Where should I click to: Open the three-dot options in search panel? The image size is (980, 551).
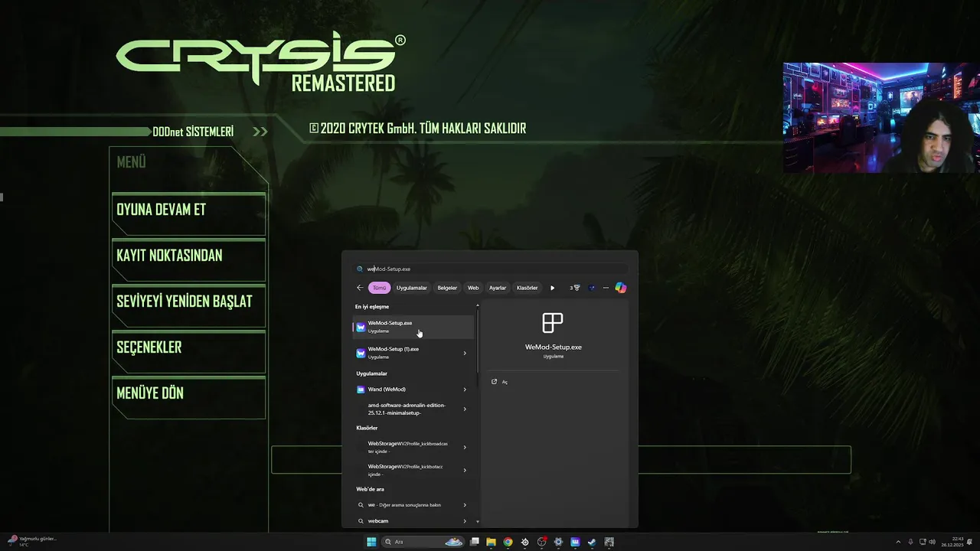click(x=606, y=288)
